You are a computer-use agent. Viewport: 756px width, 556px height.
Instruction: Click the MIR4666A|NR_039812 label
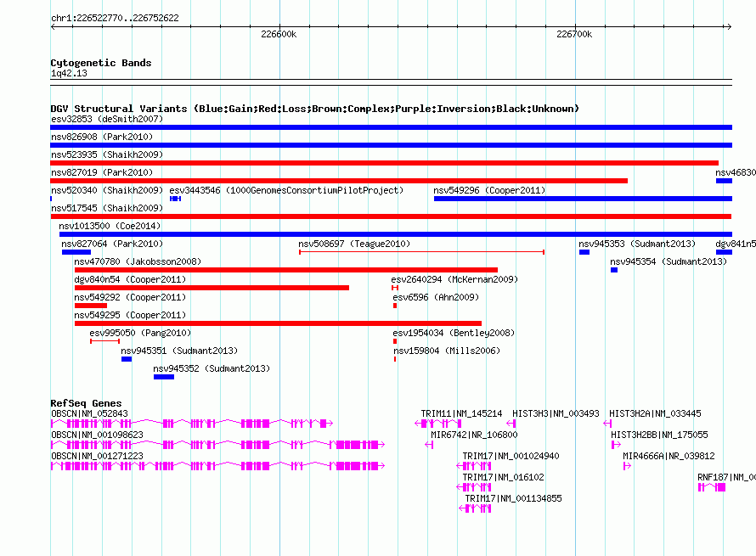(669, 457)
